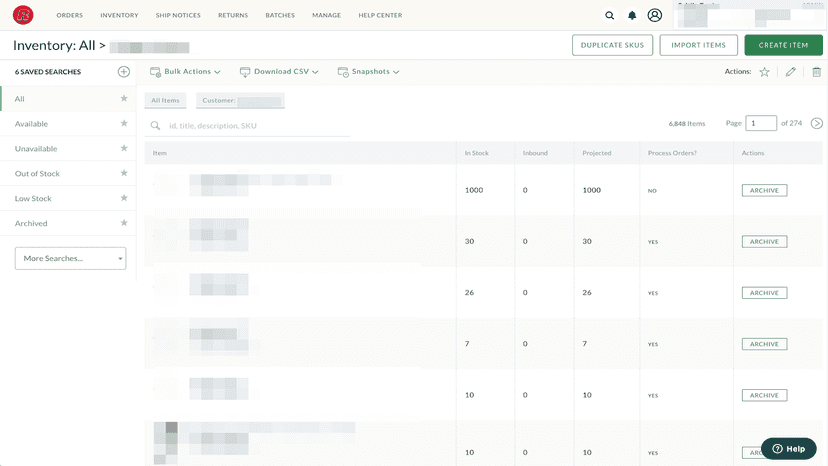Edit the search with the pencil icon
Image resolution: width=828 pixels, height=466 pixels.
pos(791,72)
